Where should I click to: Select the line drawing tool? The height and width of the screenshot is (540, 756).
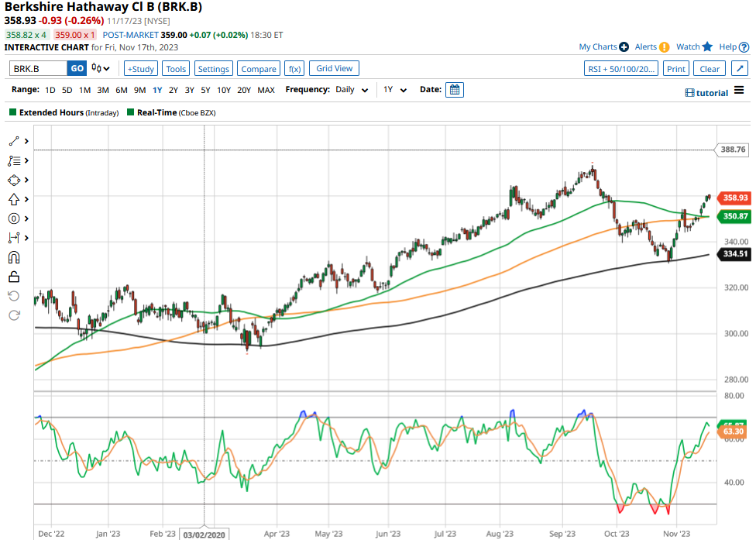(13, 141)
